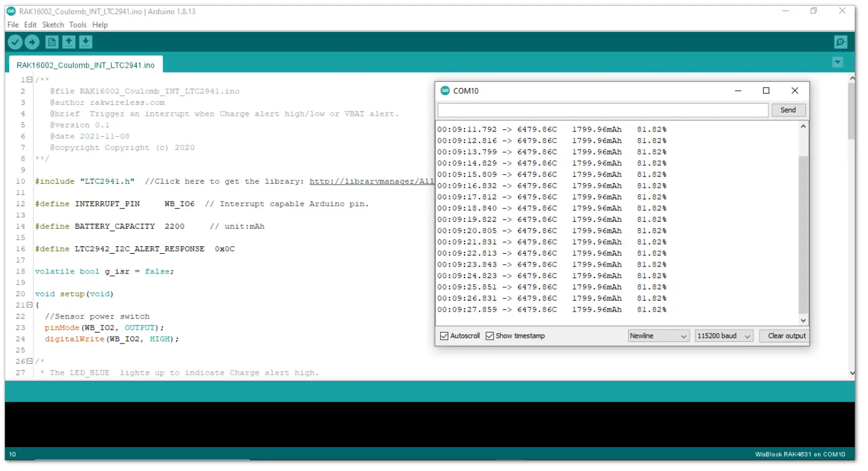Screen dimensions: 868x471
Task: Click the LTC2942_I2C_ALERT_RESPONSE define line
Action: pos(135,249)
